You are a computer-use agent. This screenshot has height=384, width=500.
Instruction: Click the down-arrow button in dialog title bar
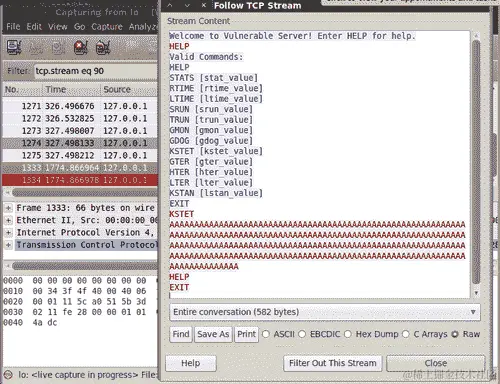click(x=187, y=5)
